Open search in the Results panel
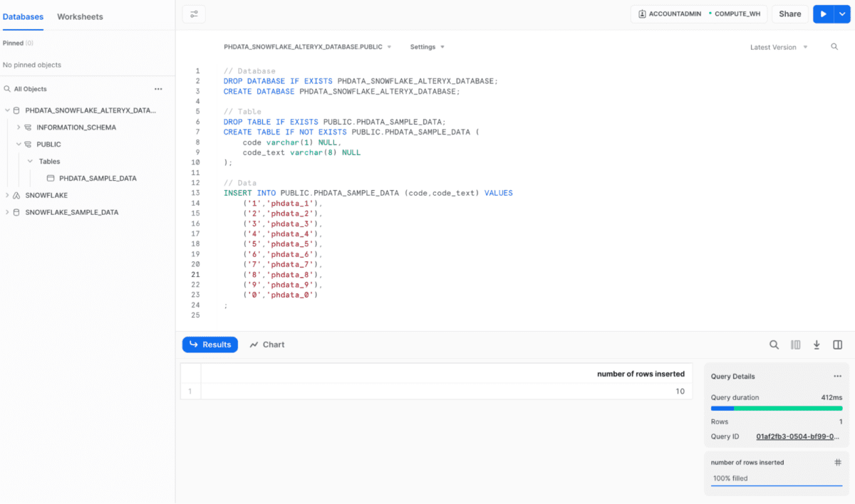 click(774, 345)
